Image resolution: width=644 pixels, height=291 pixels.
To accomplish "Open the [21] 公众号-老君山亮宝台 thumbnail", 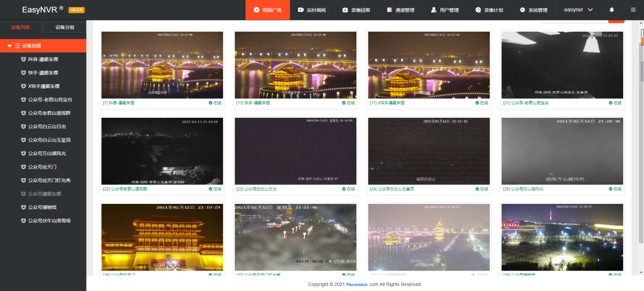I will point(563,65).
